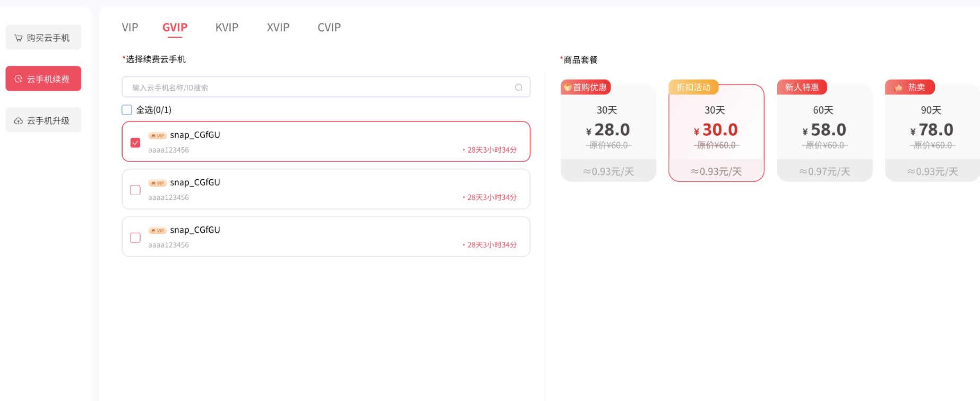This screenshot has height=401, width=980.
Task: Click the cloud upgrade icon in sidebar
Action: coord(19,121)
